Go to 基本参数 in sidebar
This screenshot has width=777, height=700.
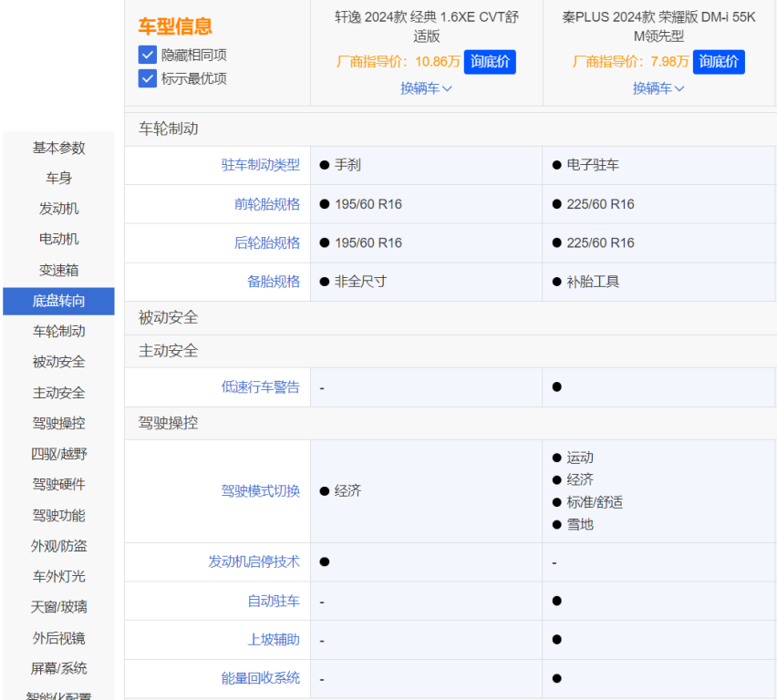[x=58, y=148]
